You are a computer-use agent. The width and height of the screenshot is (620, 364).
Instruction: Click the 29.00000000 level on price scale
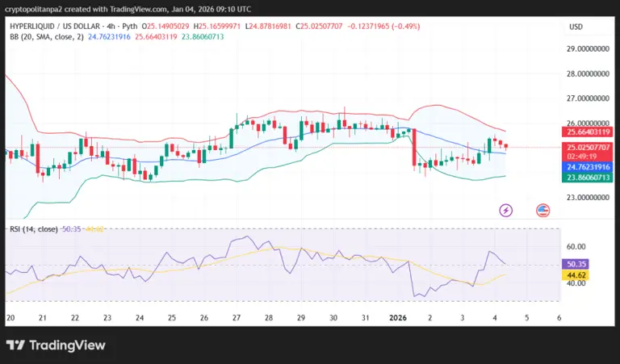click(x=586, y=49)
